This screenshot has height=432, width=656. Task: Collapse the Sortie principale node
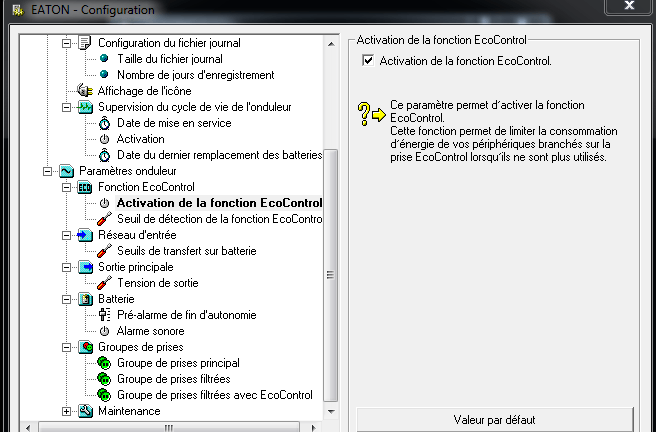pyautogui.click(x=67, y=267)
